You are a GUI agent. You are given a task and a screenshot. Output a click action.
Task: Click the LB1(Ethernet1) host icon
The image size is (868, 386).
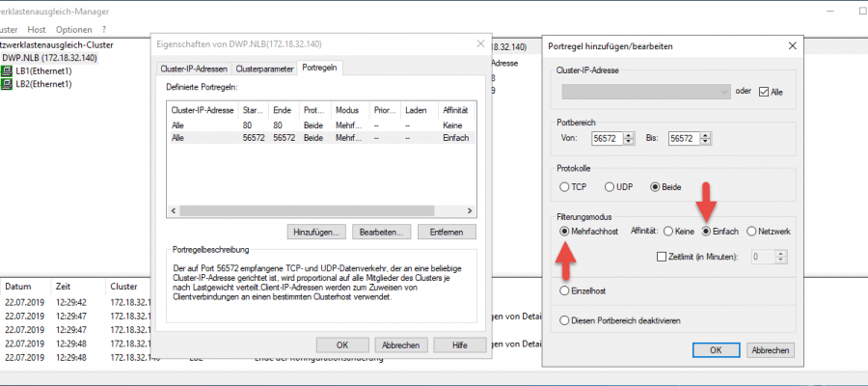click(8, 71)
